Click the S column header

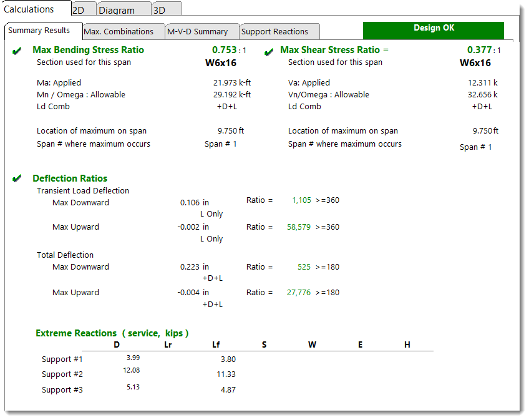point(264,344)
